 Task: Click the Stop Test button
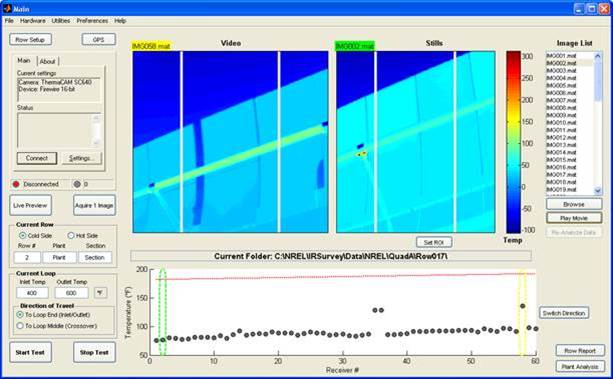point(94,352)
